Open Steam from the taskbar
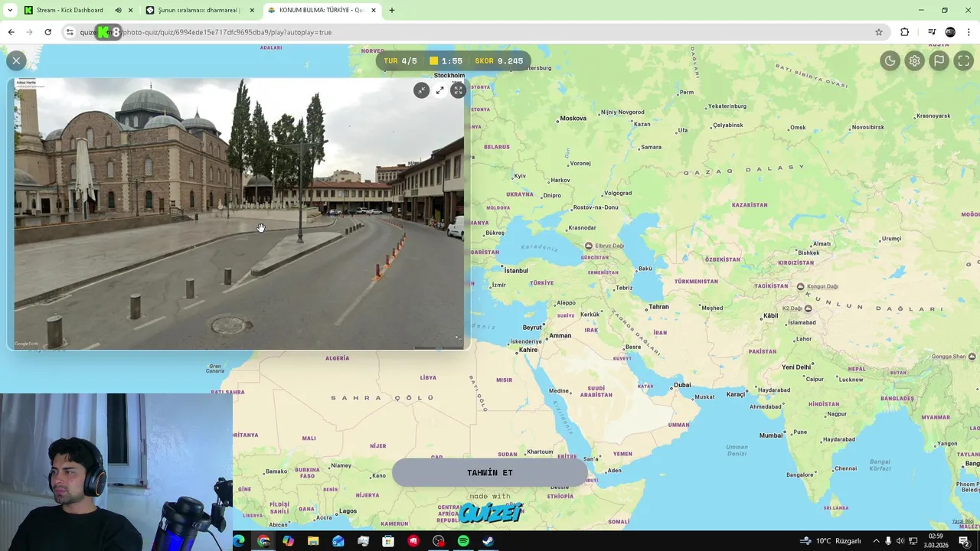 488,541
